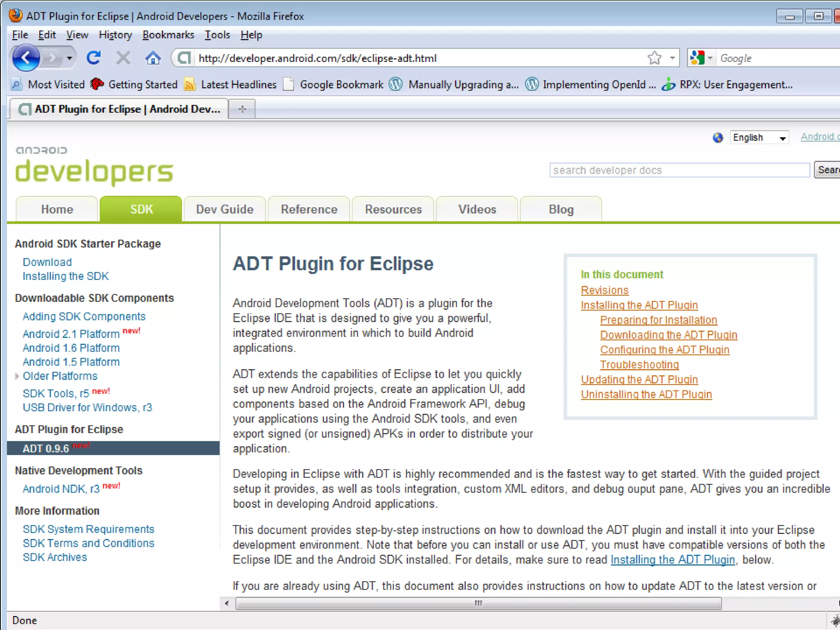Open the Reference tab

309,209
